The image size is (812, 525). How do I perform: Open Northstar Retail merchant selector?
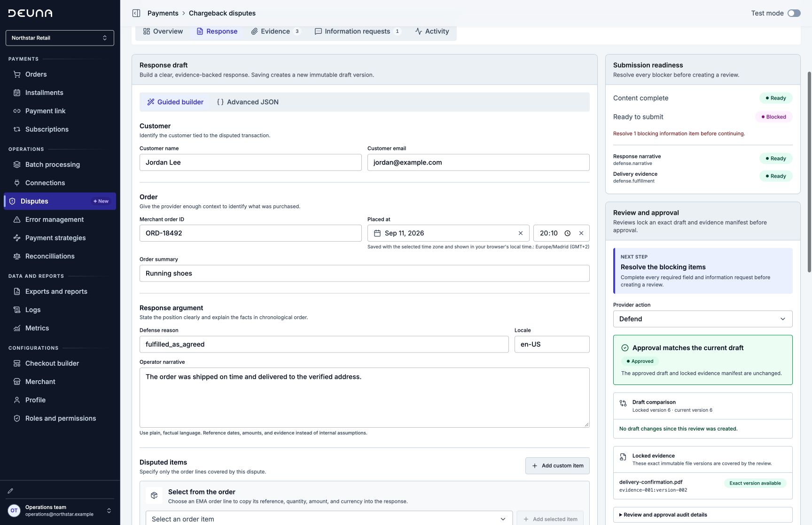tap(60, 38)
